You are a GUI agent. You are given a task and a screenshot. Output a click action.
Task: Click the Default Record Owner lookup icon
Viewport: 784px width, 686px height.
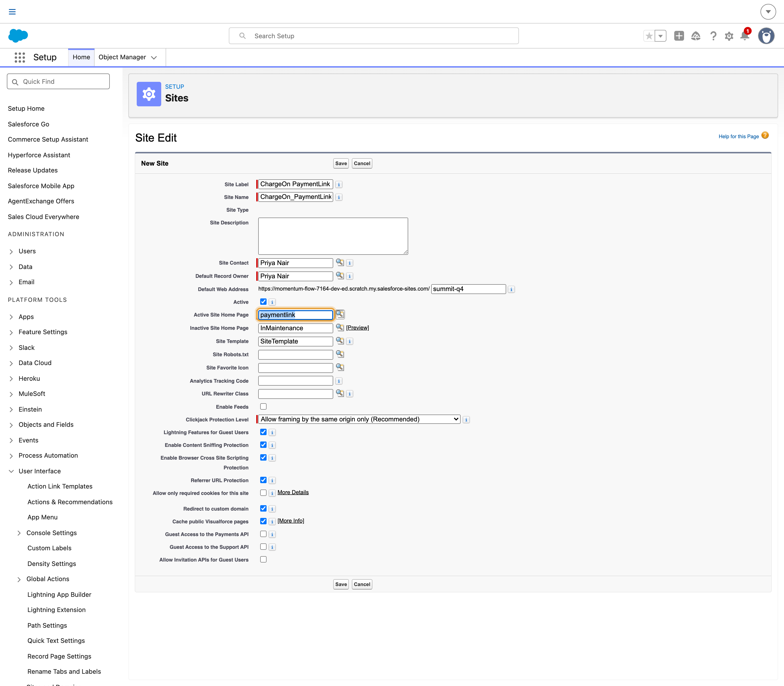[x=340, y=276]
